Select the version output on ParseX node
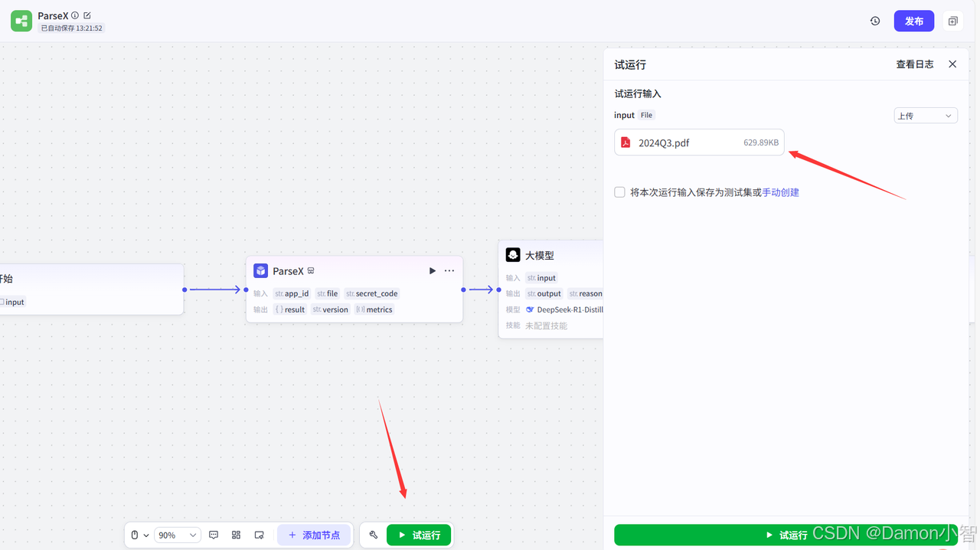 point(330,309)
